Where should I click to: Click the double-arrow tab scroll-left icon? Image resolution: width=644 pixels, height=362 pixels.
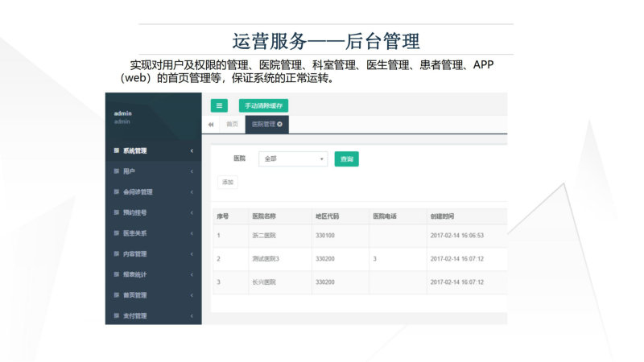tap(211, 125)
